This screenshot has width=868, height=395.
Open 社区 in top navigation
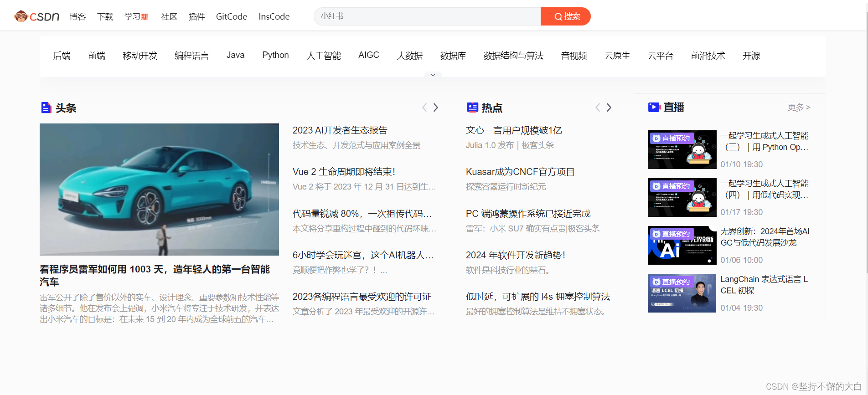(169, 16)
